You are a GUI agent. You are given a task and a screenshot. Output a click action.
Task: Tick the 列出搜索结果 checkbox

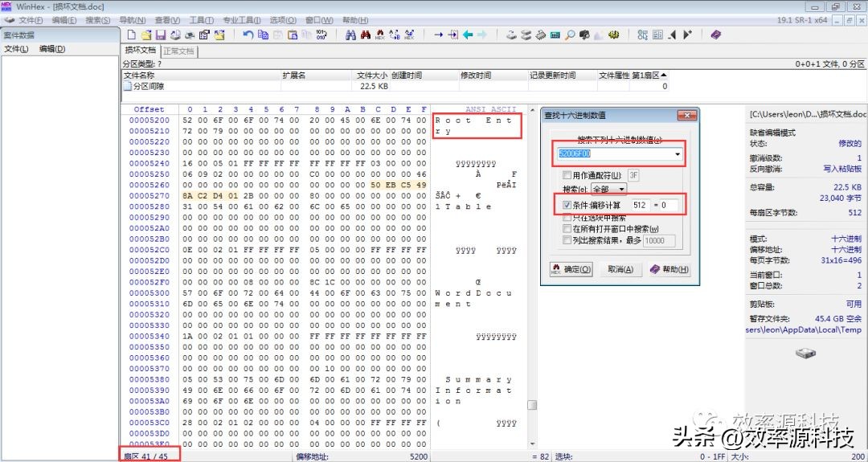point(567,240)
